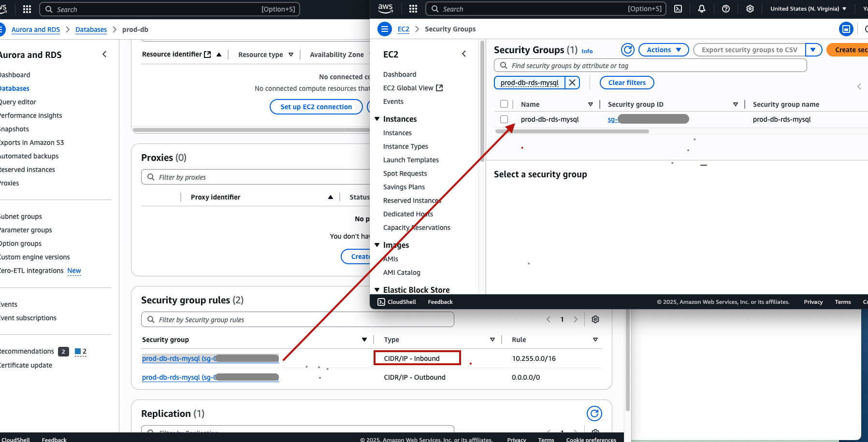Open Parameter groups in RDS sidebar
The image size is (868, 442).
[26, 230]
